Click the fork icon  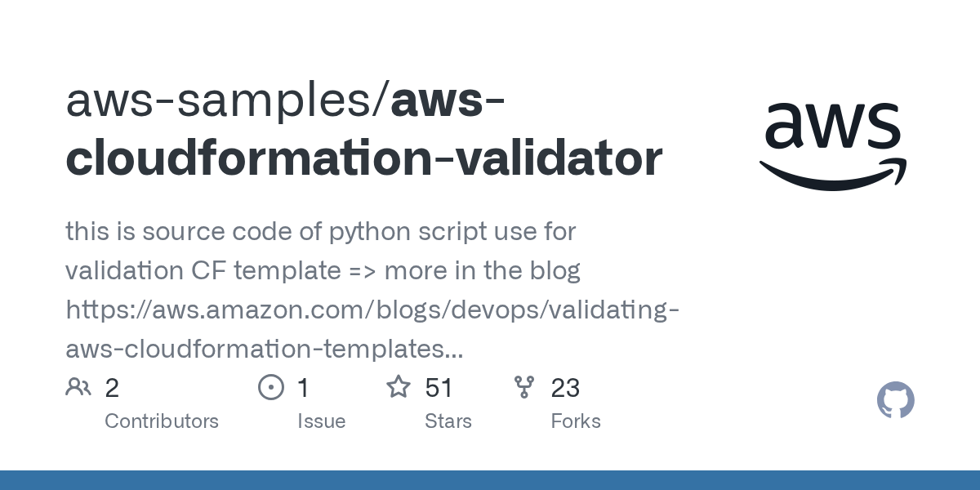pyautogui.click(x=524, y=387)
